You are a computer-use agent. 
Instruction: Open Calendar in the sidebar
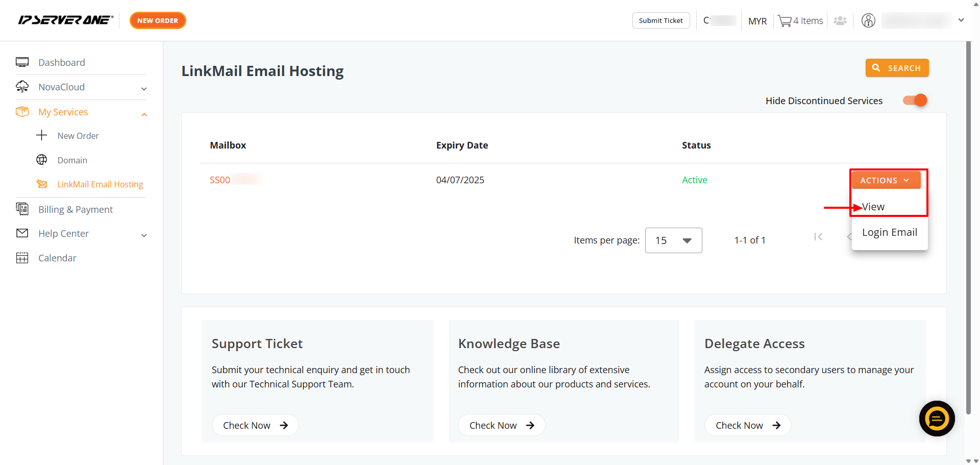point(57,258)
